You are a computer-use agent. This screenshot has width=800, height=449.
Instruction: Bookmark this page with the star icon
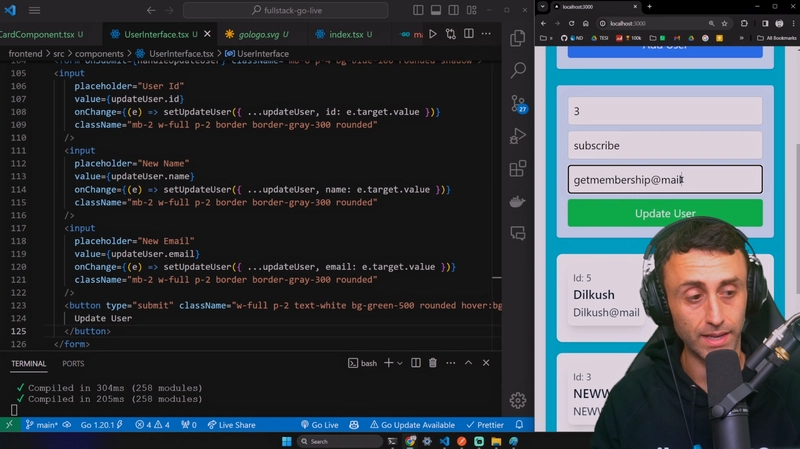(x=724, y=23)
